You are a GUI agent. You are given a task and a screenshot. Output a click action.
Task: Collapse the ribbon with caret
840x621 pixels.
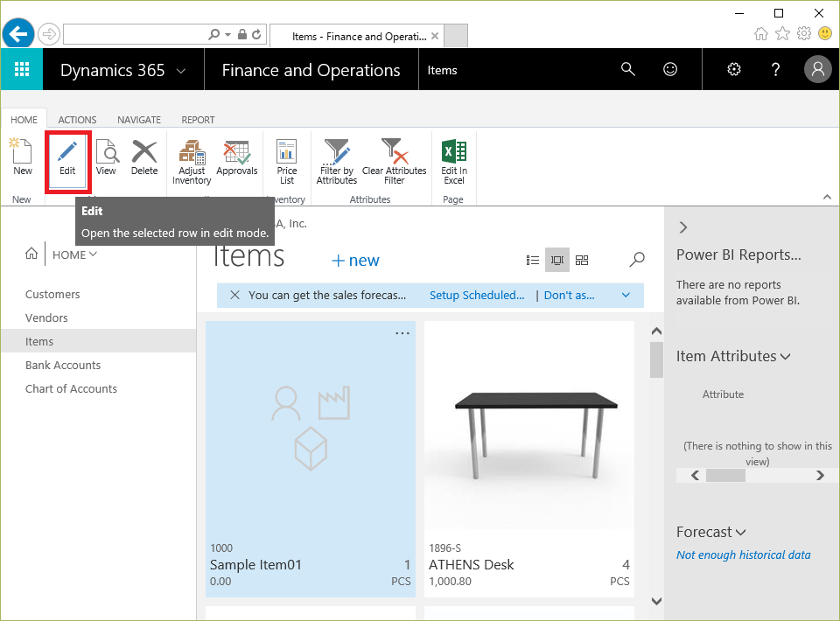[827, 197]
